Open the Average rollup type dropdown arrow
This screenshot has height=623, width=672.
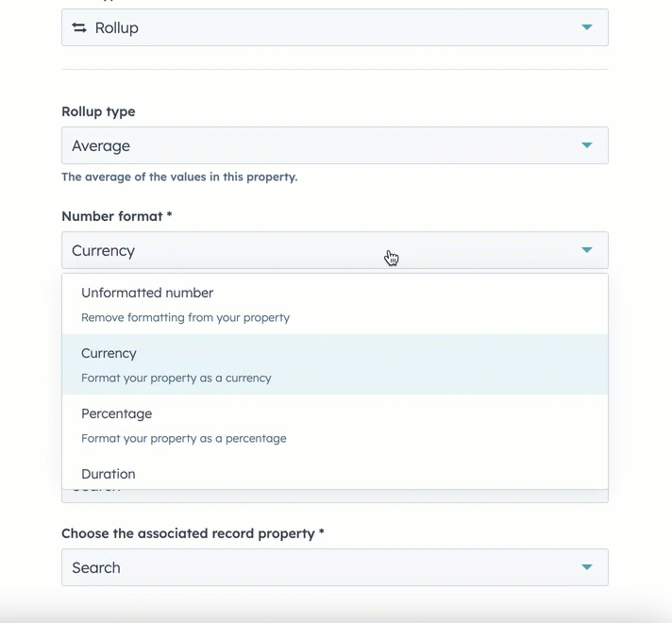[587, 145]
